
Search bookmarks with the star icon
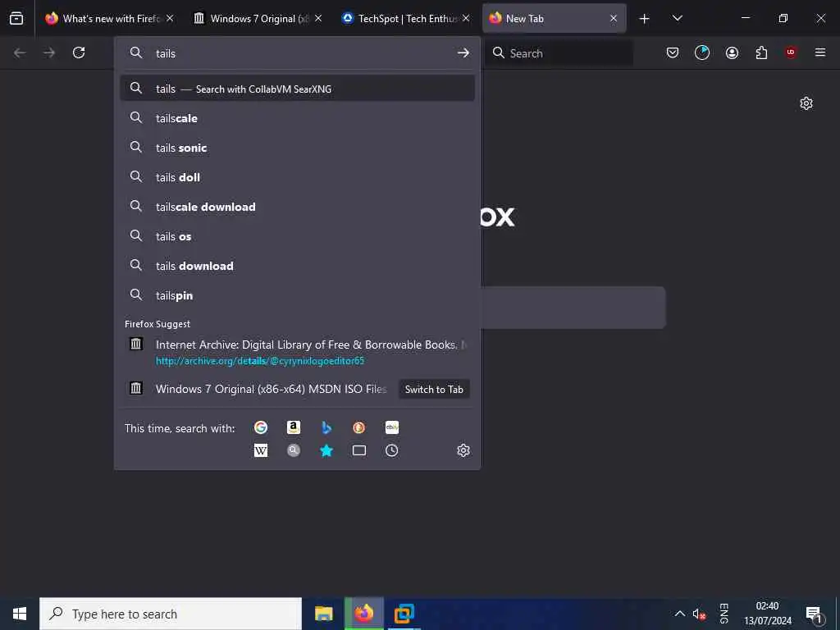tap(326, 450)
